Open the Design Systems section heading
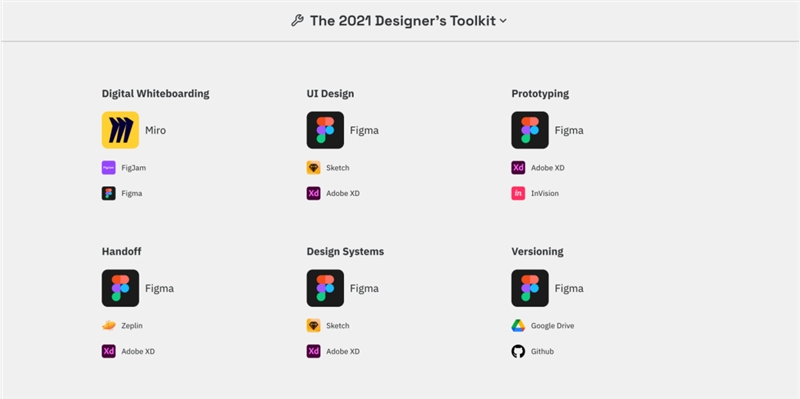800x399 pixels. (x=345, y=252)
